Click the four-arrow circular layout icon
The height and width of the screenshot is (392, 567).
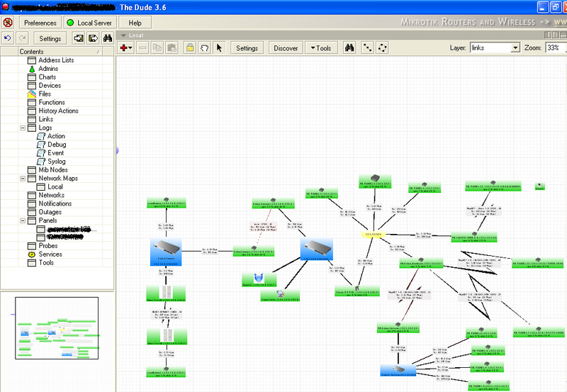pos(382,47)
